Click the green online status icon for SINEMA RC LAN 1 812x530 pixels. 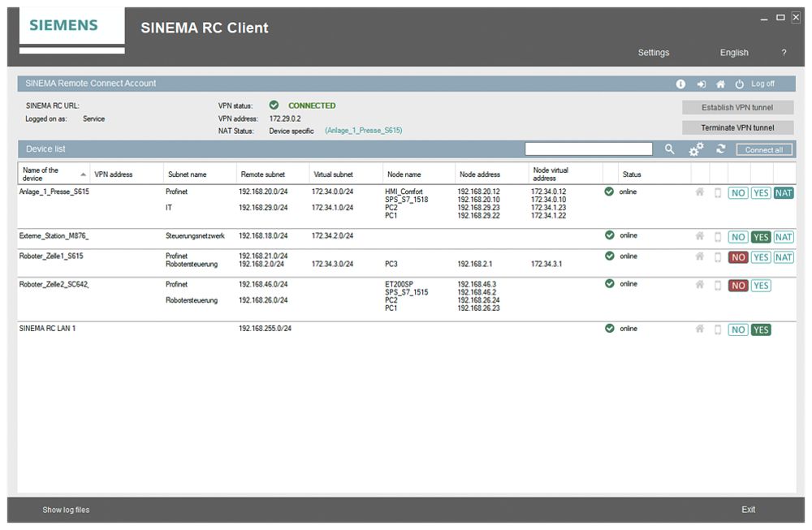point(608,329)
